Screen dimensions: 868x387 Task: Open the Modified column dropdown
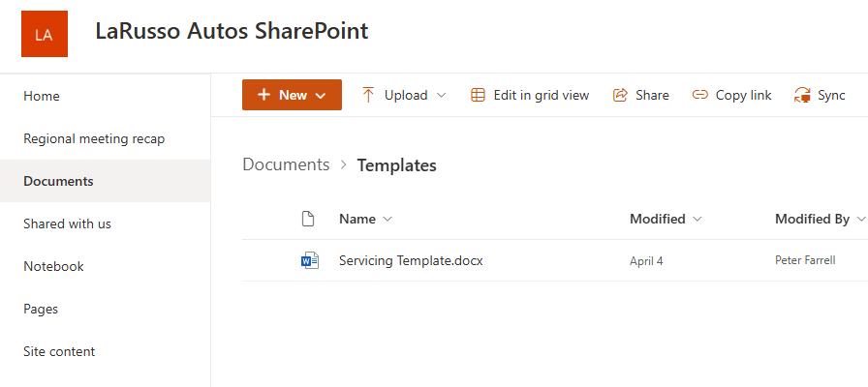(697, 220)
